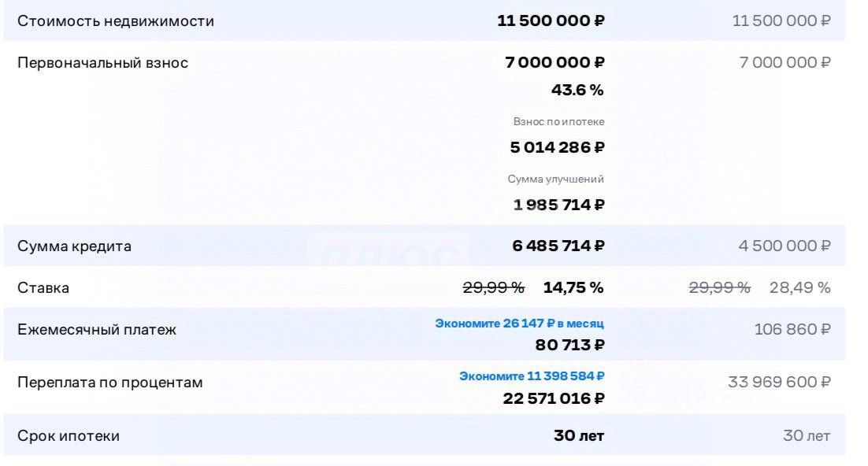Click the bold 11 500 000 ₽ property price
868x466 pixels.
click(x=551, y=20)
